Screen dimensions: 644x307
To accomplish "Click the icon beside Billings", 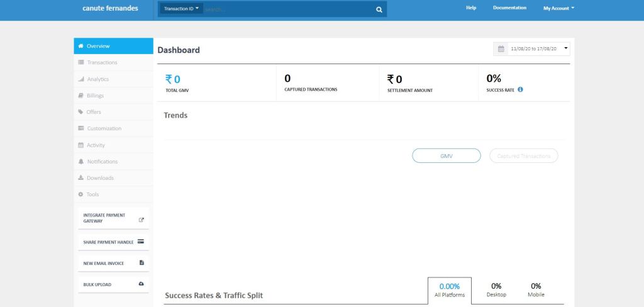I will [x=81, y=96].
